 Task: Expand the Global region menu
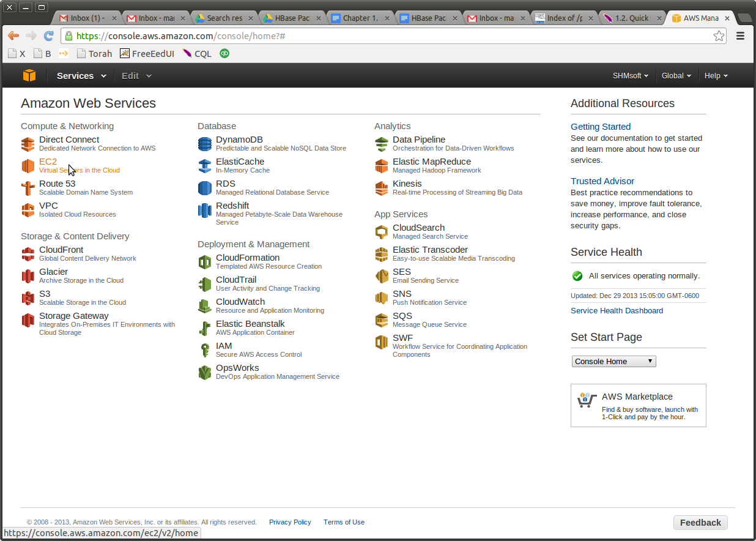pyautogui.click(x=676, y=76)
